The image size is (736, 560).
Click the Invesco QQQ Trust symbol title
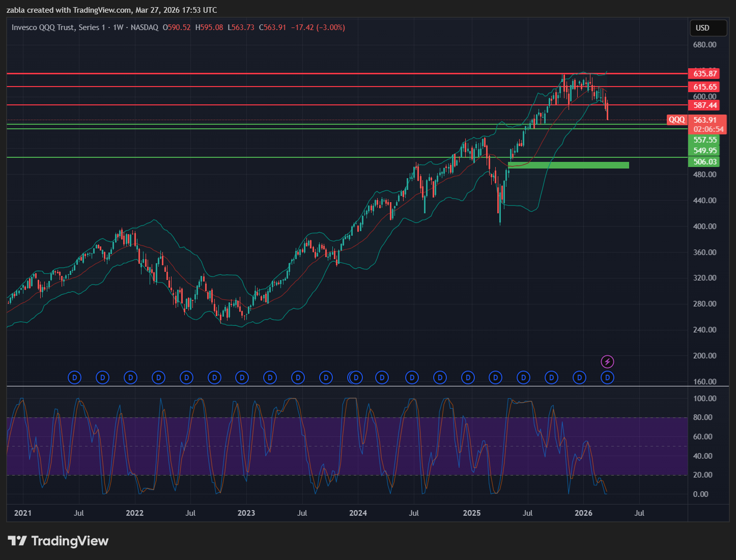[x=58, y=27]
